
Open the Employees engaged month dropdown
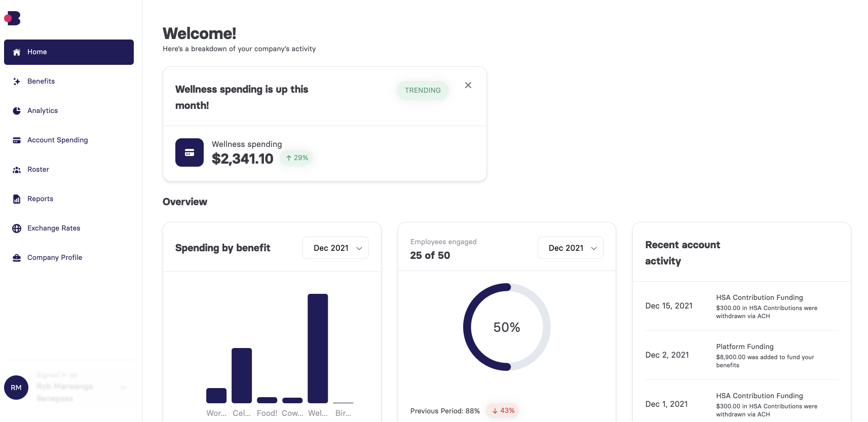tap(570, 248)
